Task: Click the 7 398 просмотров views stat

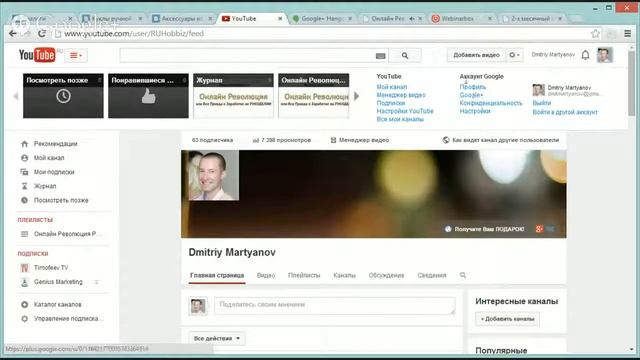Action: tap(282, 140)
